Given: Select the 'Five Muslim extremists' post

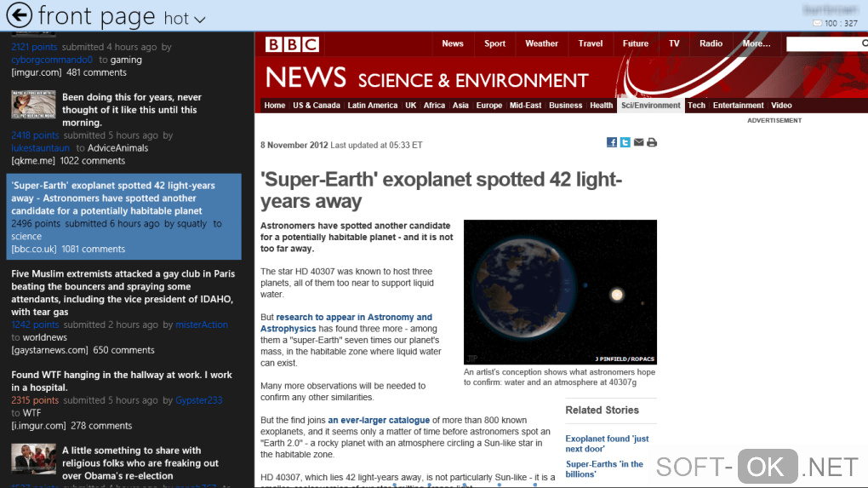Looking at the screenshot, I should click(122, 293).
